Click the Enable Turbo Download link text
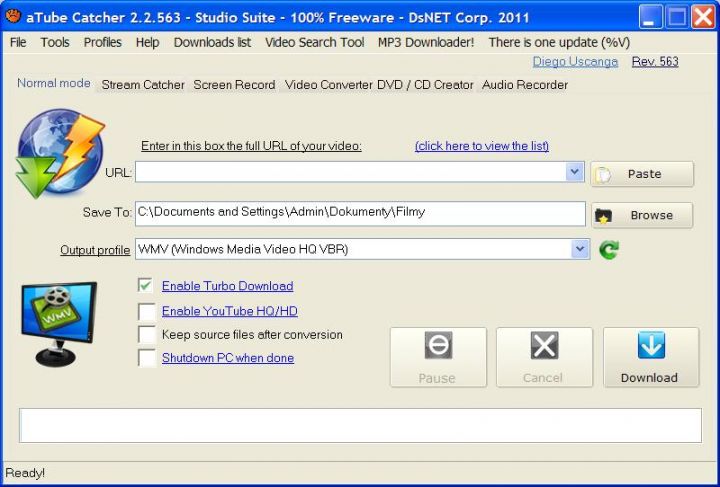The height and width of the screenshot is (487, 720). 227,286
